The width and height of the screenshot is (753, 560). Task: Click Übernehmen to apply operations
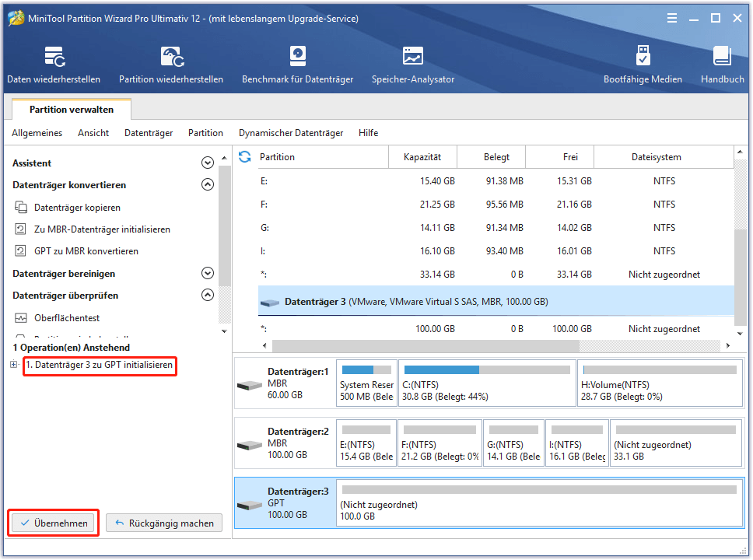click(x=54, y=523)
